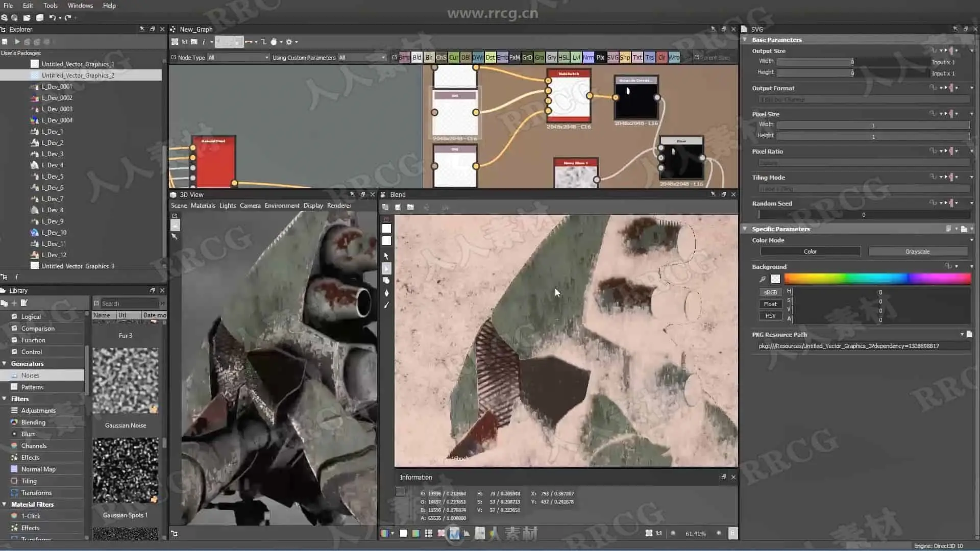
Task: Collapse the Generators library category
Action: click(x=5, y=364)
